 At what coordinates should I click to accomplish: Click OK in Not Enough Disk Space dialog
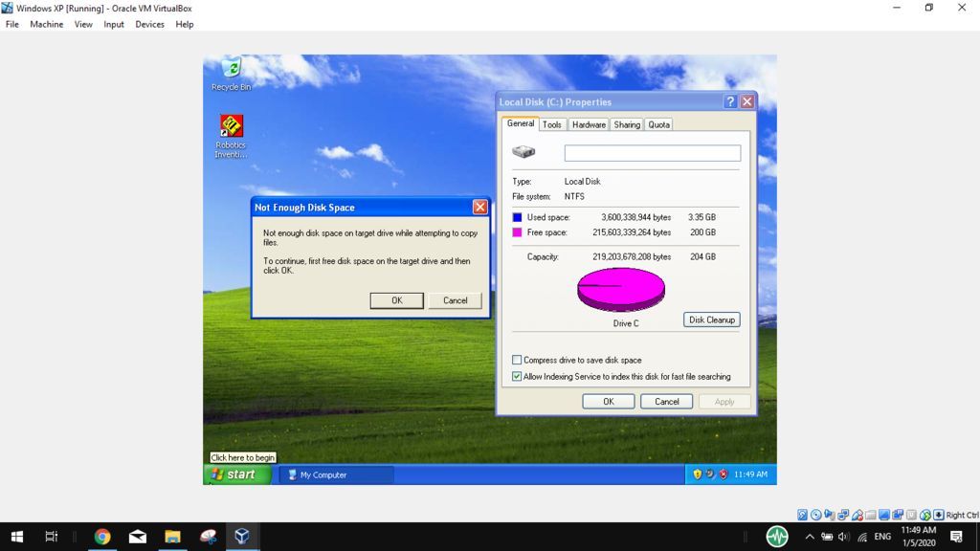click(397, 300)
